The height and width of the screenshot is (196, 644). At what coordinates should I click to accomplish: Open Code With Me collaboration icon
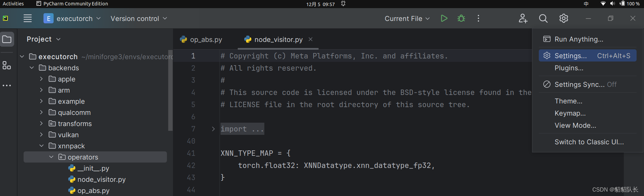point(523,18)
